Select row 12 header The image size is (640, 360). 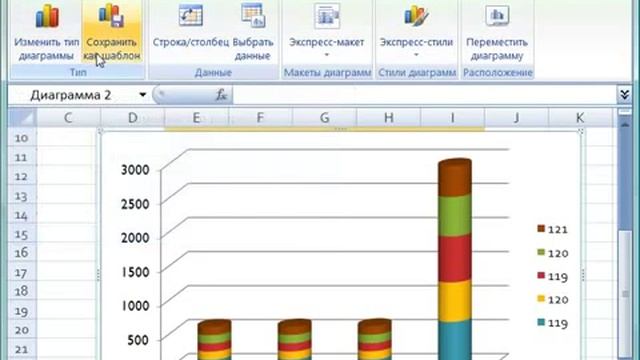[x=22, y=176]
